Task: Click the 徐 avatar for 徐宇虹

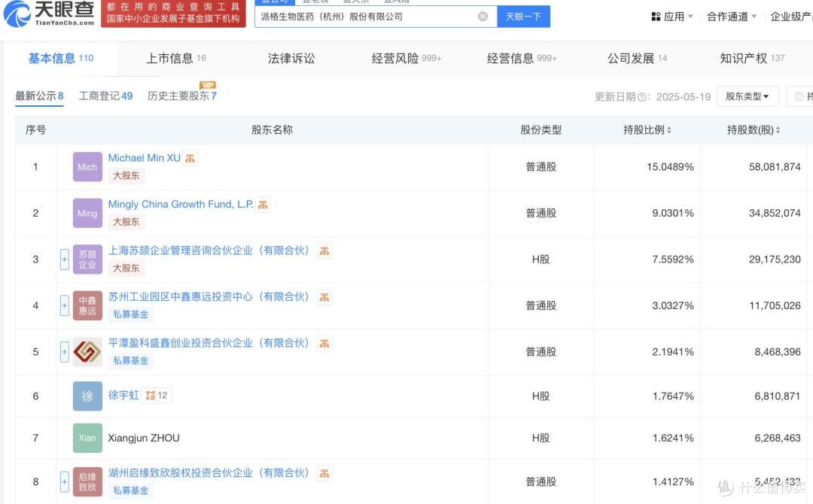Action: pyautogui.click(x=87, y=396)
